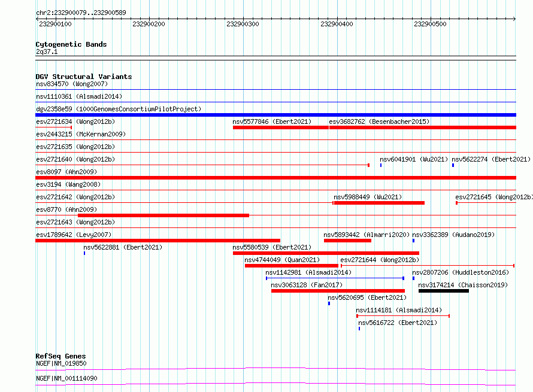Screen dimensions: 533x392
Task: Select the nsv1142981 thin blue line
Action: coord(335,278)
